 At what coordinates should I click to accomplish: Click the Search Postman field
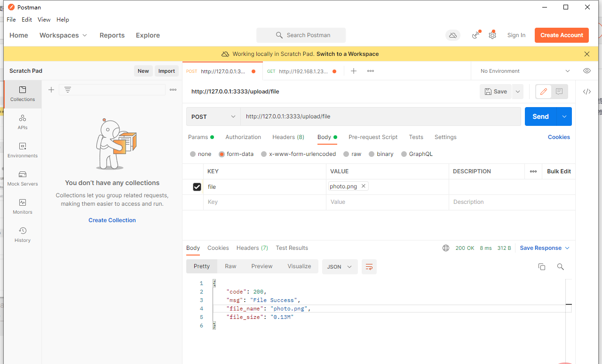pyautogui.click(x=301, y=35)
